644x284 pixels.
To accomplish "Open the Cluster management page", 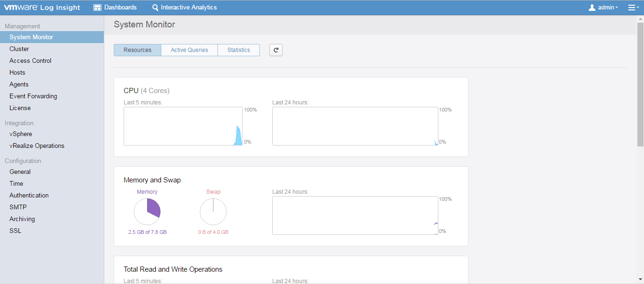I will pos(19,49).
